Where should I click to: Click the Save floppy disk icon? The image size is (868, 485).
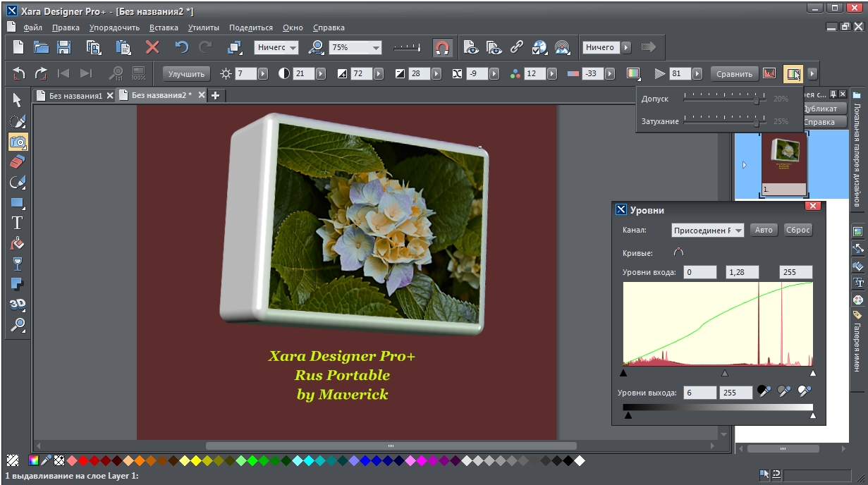(x=63, y=47)
